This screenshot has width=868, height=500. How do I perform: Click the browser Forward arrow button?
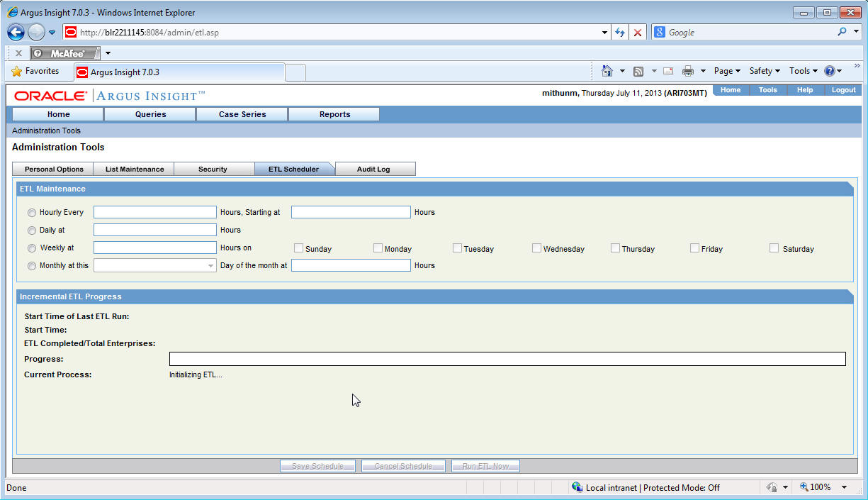pos(36,33)
